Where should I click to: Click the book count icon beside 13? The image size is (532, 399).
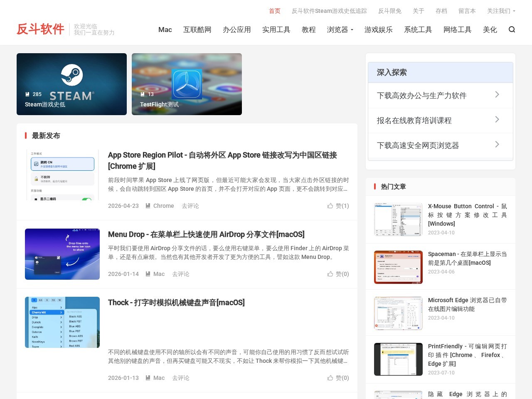tap(143, 94)
